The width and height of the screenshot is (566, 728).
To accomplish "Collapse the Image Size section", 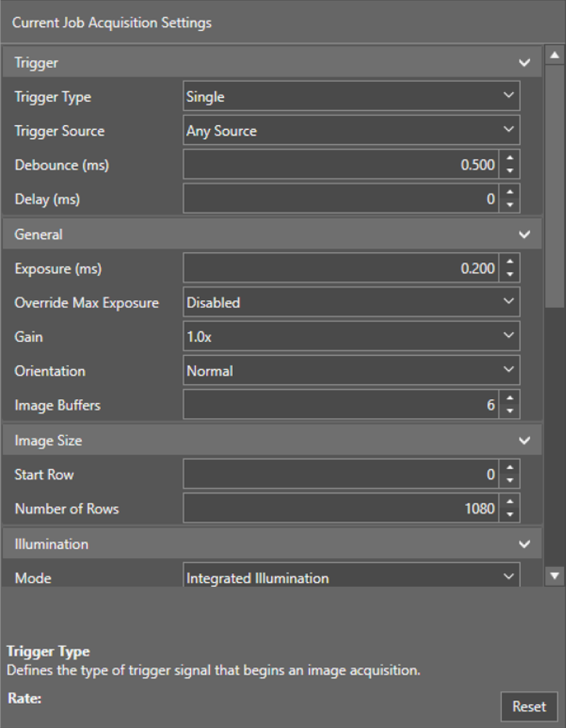I will click(524, 441).
